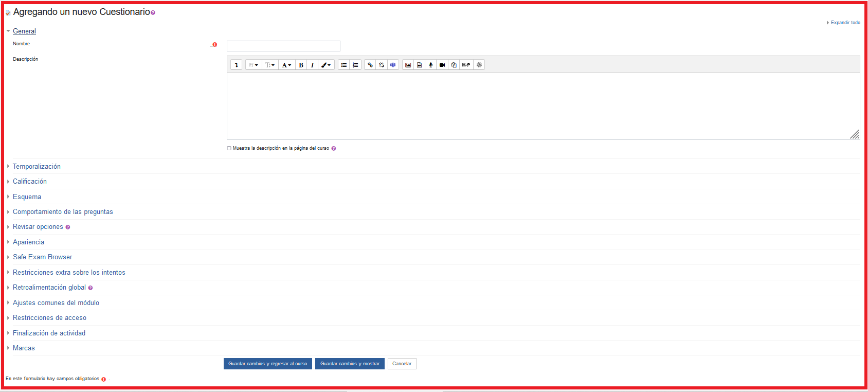Click the description editor resize handle
This screenshot has width=868, height=392.
(x=855, y=134)
